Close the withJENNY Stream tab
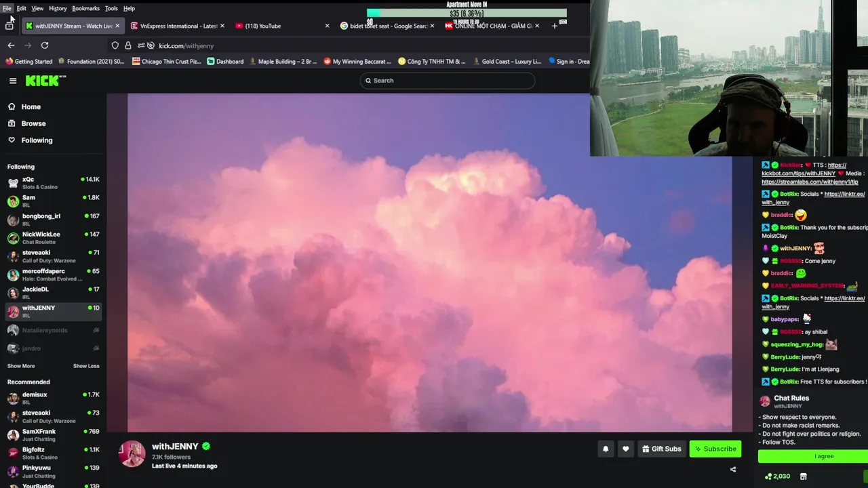868x488 pixels. click(117, 26)
